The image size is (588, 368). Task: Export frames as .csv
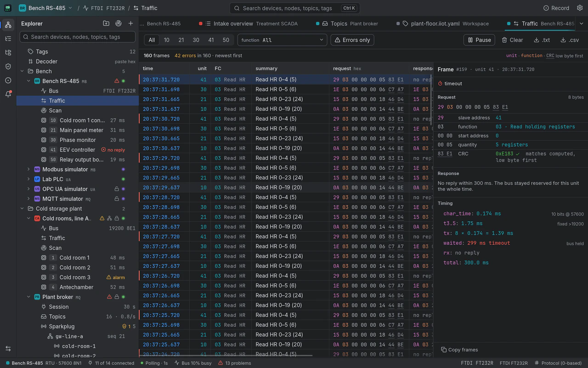click(x=569, y=40)
